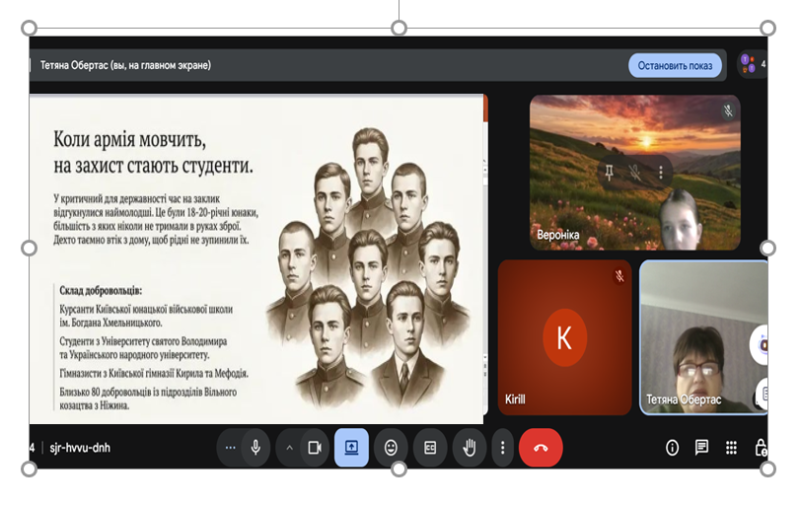Viewport: 800px width, 507px height.
Task: Open meeting details info icon
Action: point(672,448)
